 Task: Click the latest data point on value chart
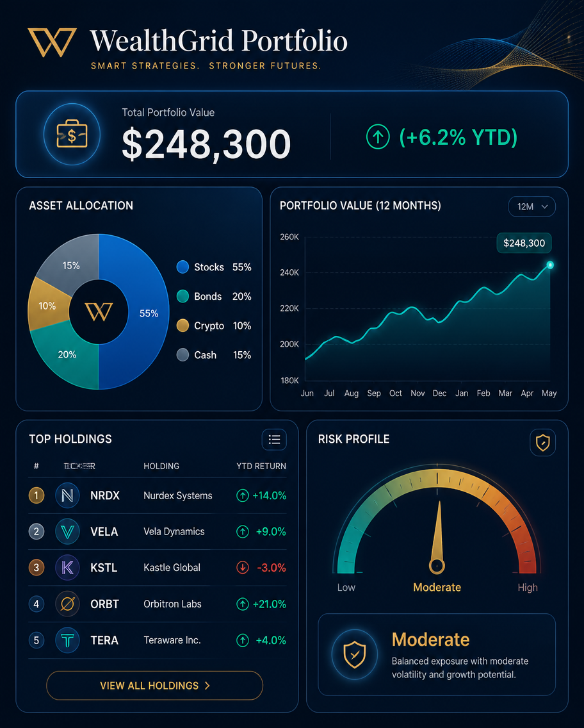pos(550,265)
